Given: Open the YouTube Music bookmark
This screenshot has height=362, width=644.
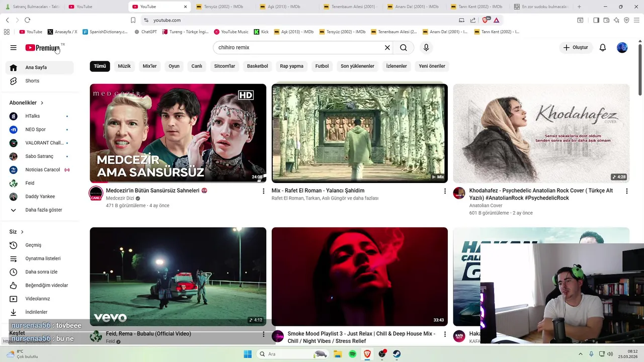Looking at the screenshot, I should [231, 32].
